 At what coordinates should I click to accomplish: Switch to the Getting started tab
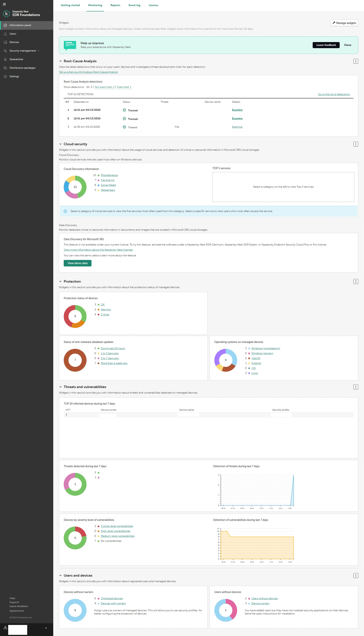tap(70, 5)
